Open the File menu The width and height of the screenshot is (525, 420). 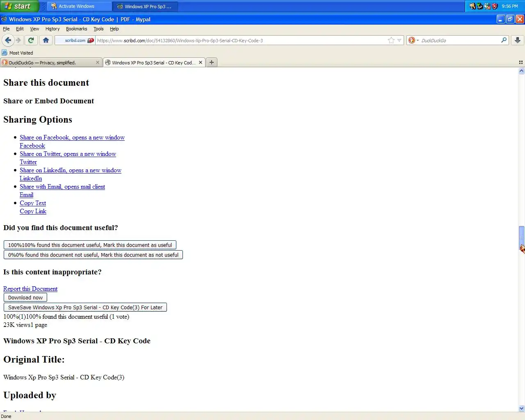(6, 29)
